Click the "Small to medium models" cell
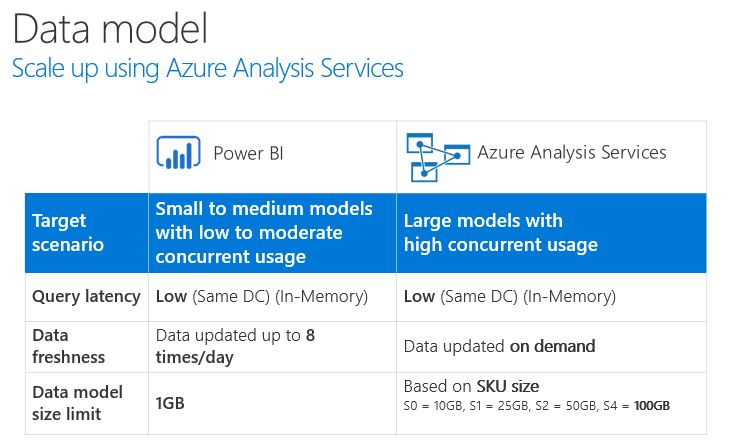The image size is (739, 440). [x=264, y=232]
